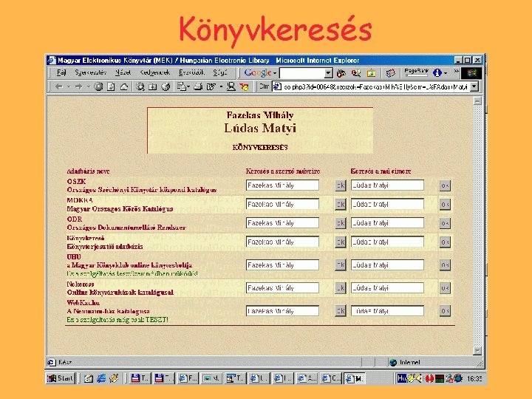This screenshot has height=399, width=532.
Task: Click the Hu language tray indicator
Action: (402, 378)
